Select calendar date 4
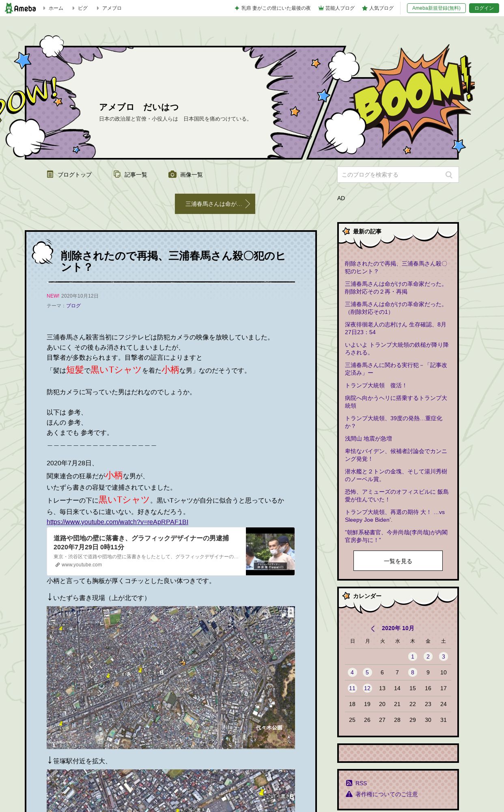Image resolution: width=504 pixels, height=812 pixels. [352, 672]
